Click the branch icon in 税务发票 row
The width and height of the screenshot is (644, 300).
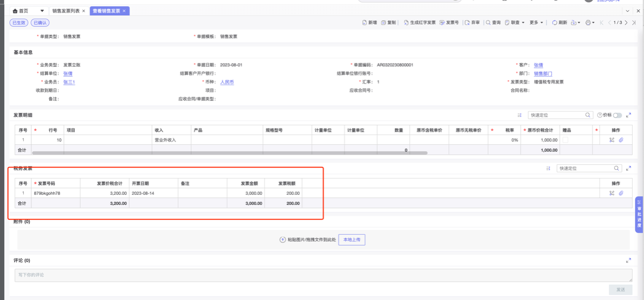coord(611,193)
